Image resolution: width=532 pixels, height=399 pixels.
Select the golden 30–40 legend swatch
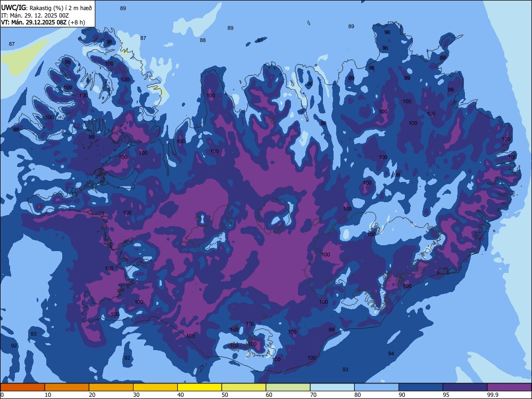(x=155, y=387)
